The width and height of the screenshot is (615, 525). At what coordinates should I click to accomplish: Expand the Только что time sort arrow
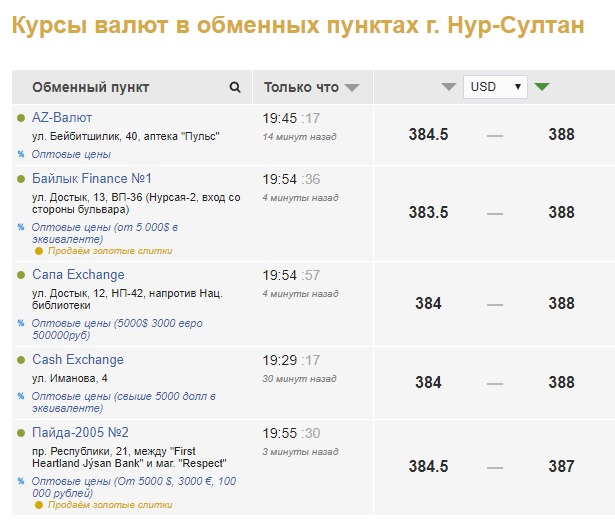(x=352, y=88)
